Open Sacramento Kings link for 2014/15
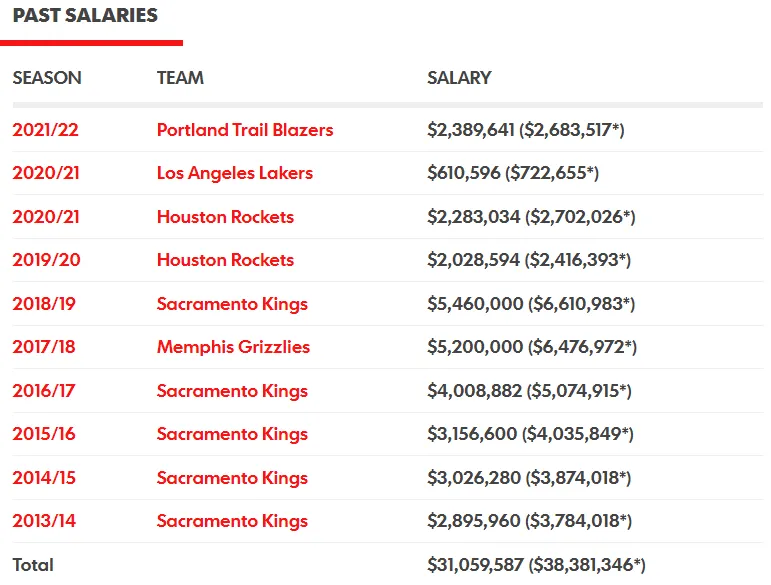The height and width of the screenshot is (585, 771). coord(232,478)
